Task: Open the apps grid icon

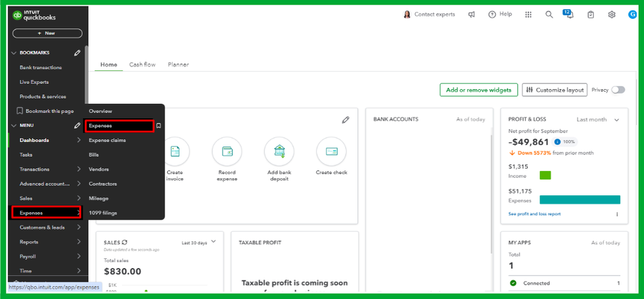Action: click(528, 14)
